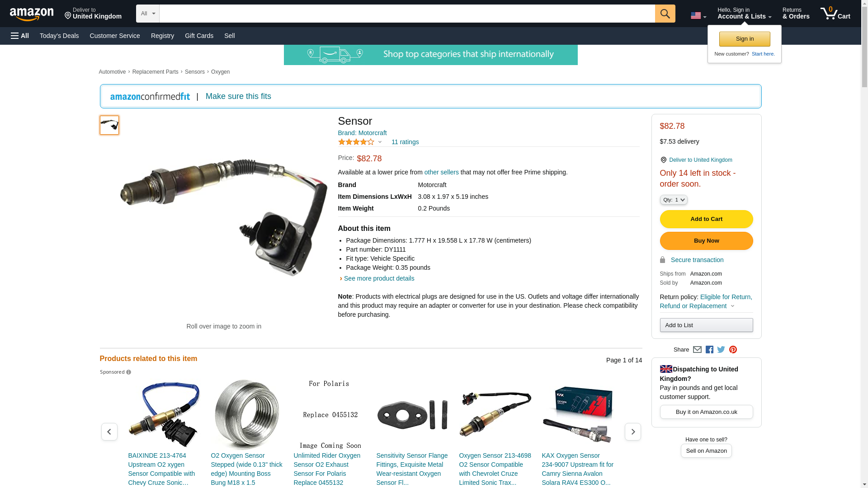This screenshot has height=488, width=868.
Task: Select the sensor product thumbnail image
Action: pos(109,125)
